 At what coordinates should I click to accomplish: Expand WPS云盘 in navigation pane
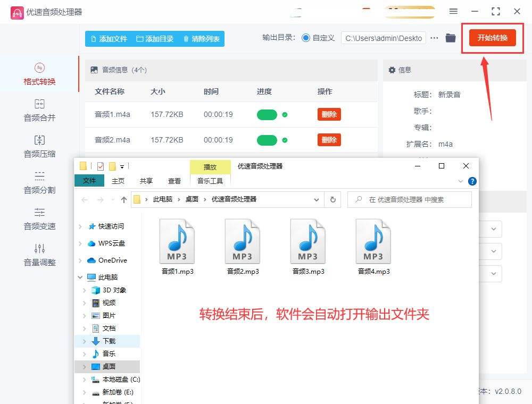click(80, 243)
